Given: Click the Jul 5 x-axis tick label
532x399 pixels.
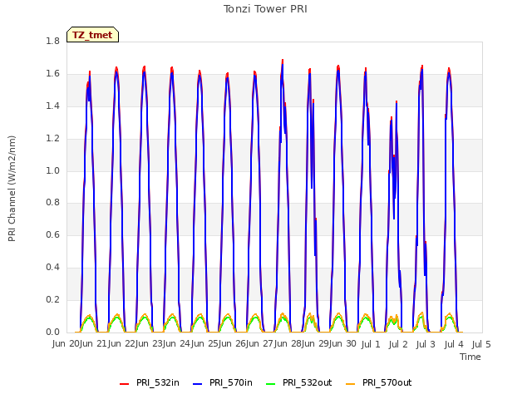Looking at the screenshot, I should click(481, 344).
